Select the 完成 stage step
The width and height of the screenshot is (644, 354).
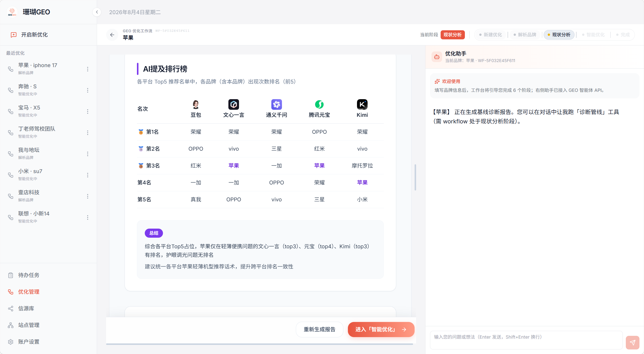coord(623,35)
